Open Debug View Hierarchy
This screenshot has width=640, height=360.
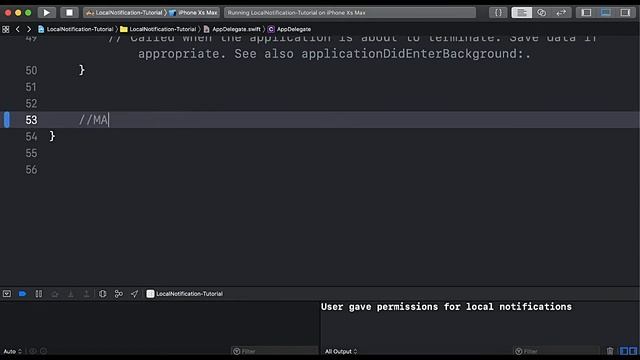(102, 294)
